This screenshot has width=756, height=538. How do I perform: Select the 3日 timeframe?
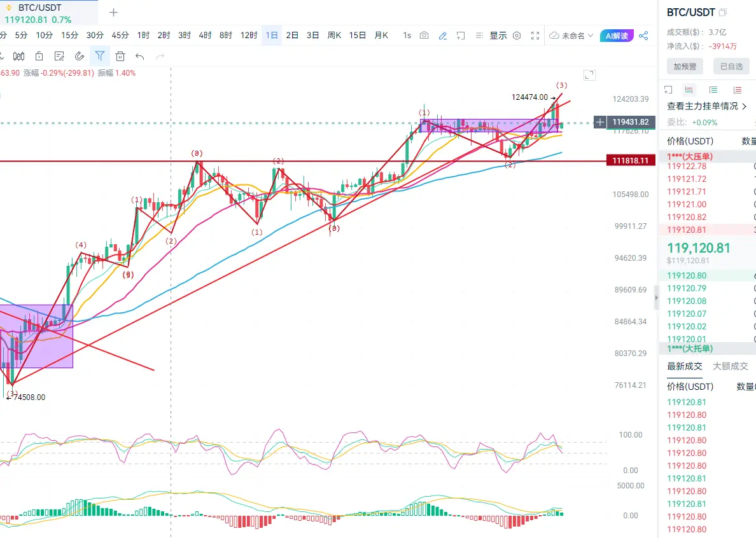click(312, 35)
